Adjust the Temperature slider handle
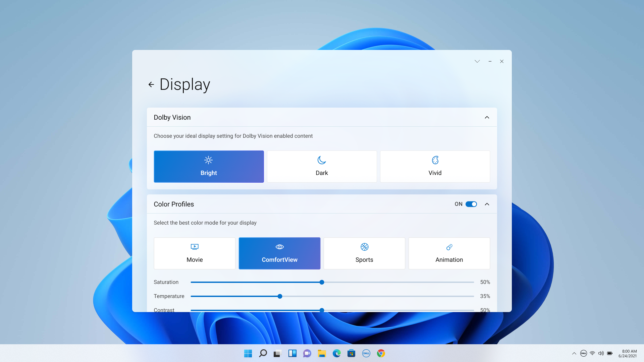The height and width of the screenshot is (362, 644). click(x=279, y=296)
